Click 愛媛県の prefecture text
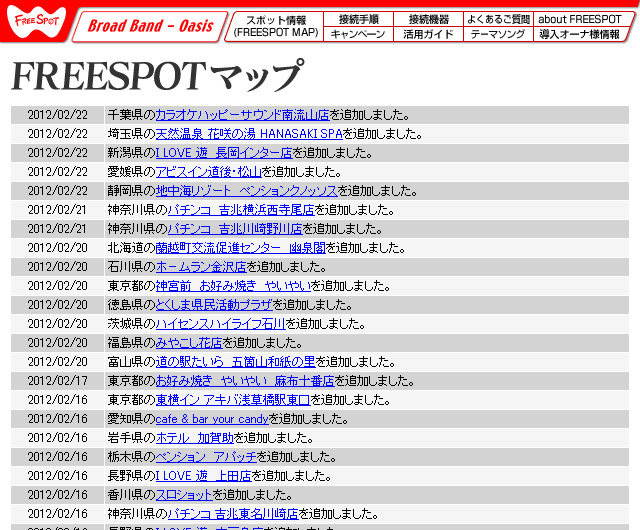 (131, 172)
